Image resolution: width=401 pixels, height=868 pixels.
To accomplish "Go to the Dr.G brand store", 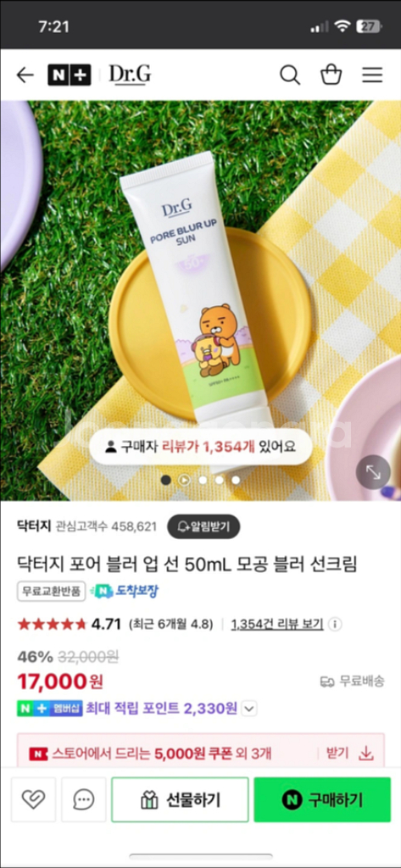I will click(130, 75).
